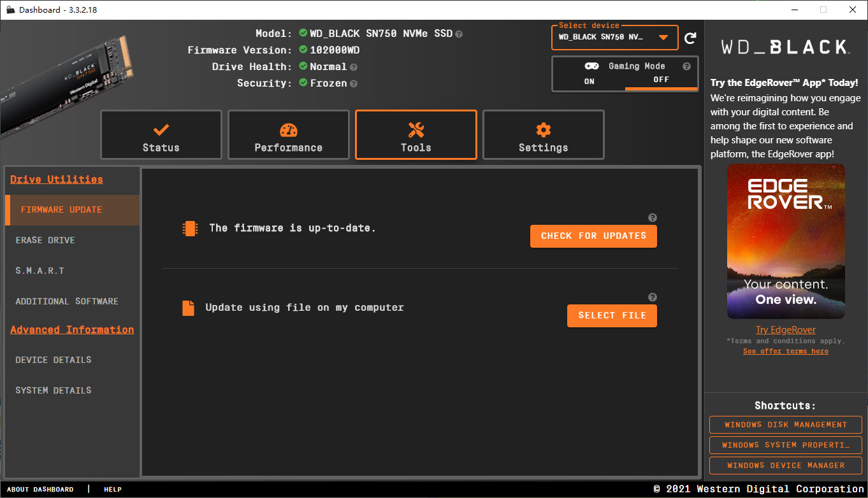Click the firmware chip icon
Image resolution: width=868 pixels, height=498 pixels.
(190, 229)
